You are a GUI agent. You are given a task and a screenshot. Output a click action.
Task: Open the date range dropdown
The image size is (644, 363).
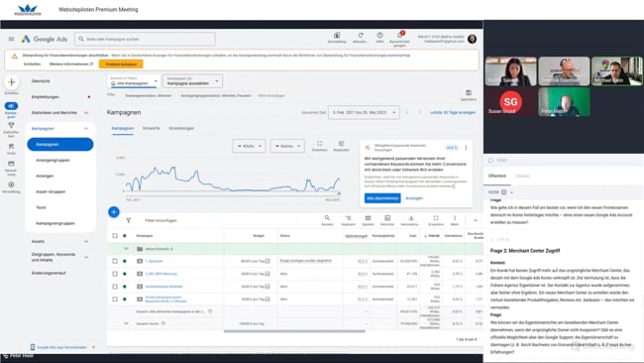tap(364, 112)
